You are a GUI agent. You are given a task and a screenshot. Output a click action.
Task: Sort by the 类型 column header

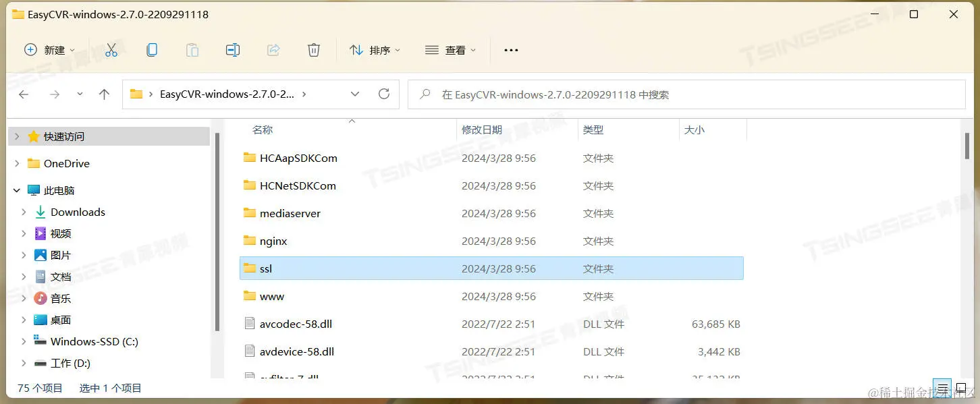click(593, 129)
